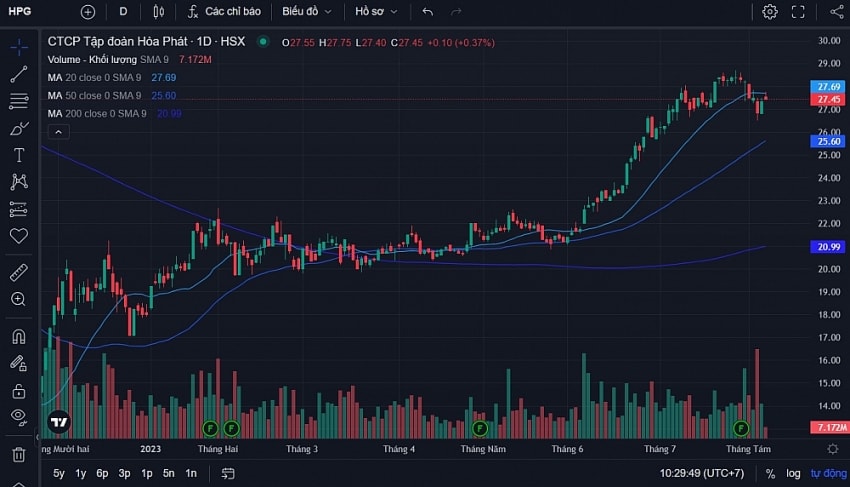Image resolution: width=850 pixels, height=487 pixels.
Task: Hide all drawings with eye icon
Action: click(19, 416)
